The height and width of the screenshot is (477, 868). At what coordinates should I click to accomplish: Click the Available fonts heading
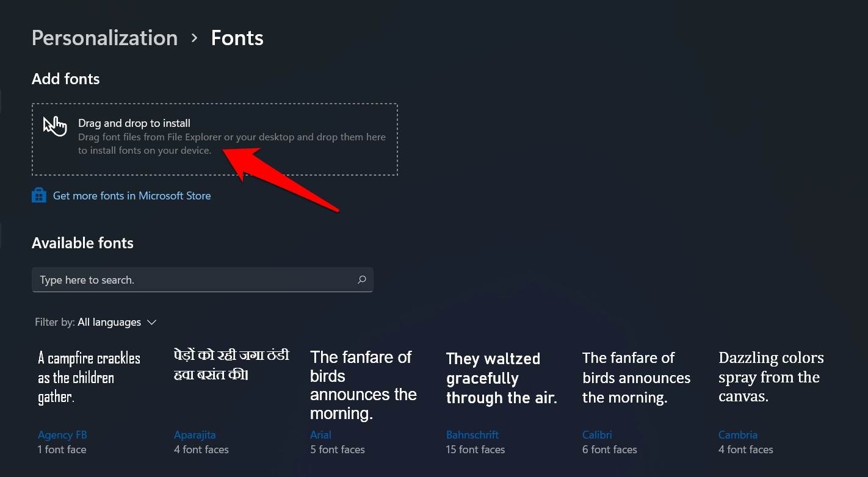(x=82, y=243)
